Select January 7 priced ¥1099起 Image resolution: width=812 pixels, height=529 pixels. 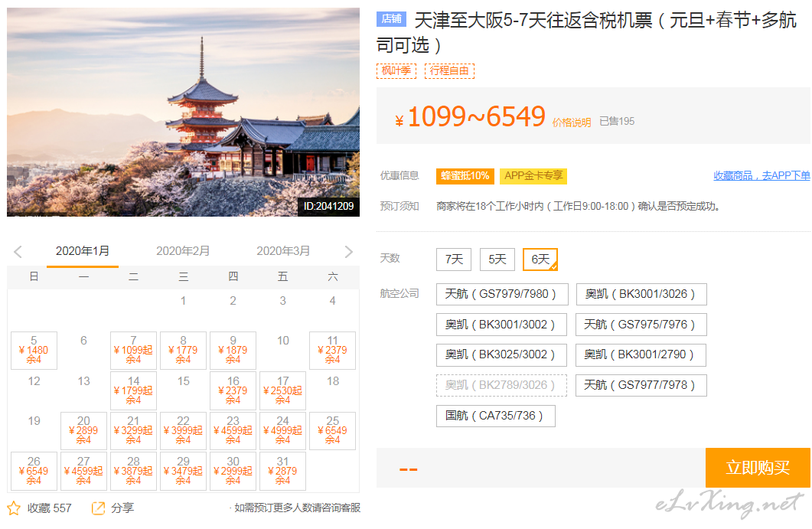pos(134,351)
